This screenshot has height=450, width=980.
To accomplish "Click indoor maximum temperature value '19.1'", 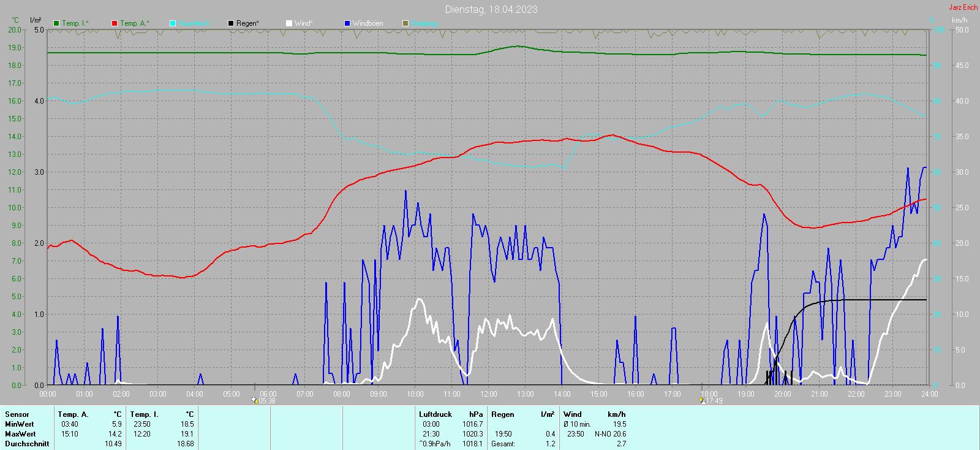I will click(187, 434).
